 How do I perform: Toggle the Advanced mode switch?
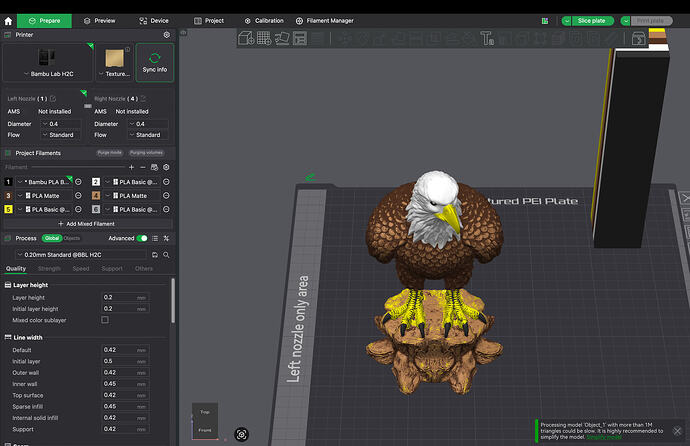142,238
